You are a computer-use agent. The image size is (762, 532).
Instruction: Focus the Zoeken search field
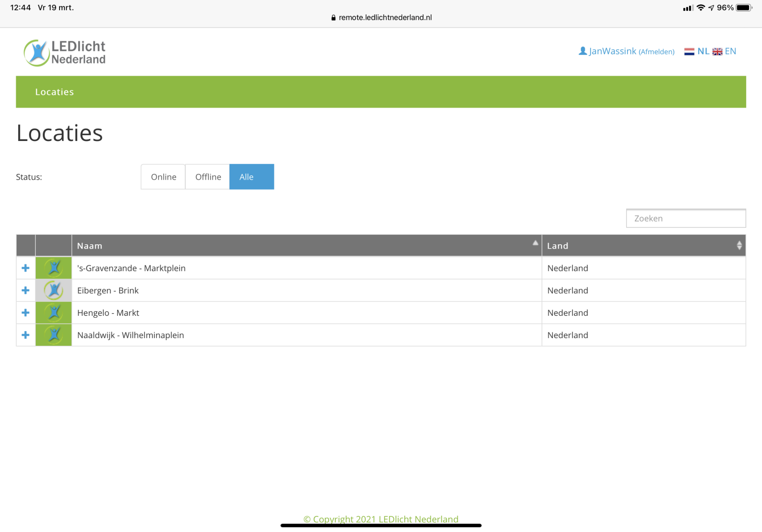click(686, 219)
